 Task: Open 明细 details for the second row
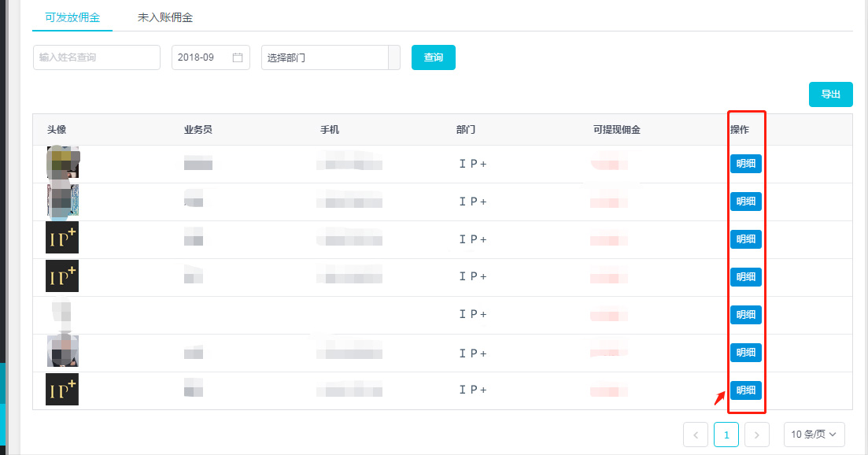click(x=745, y=202)
